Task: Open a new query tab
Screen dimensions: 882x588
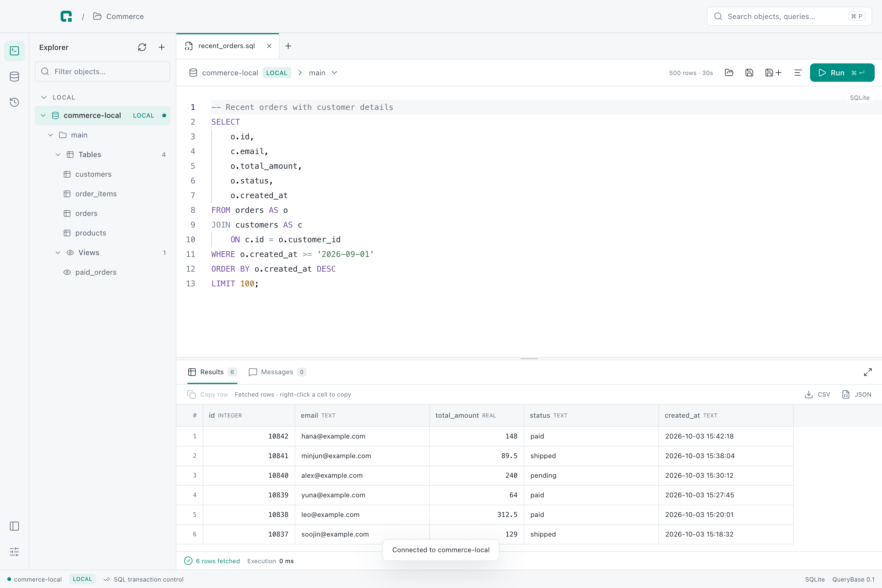Action: 288,46
